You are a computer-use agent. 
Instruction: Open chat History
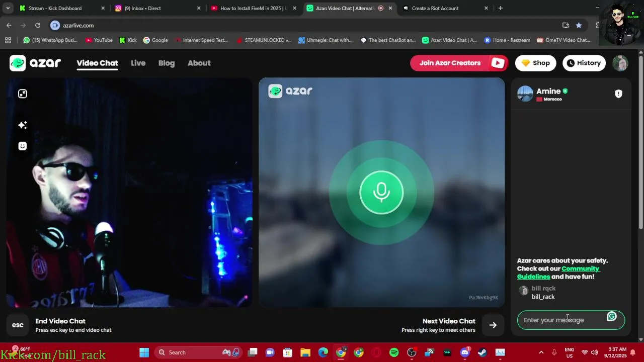click(584, 63)
